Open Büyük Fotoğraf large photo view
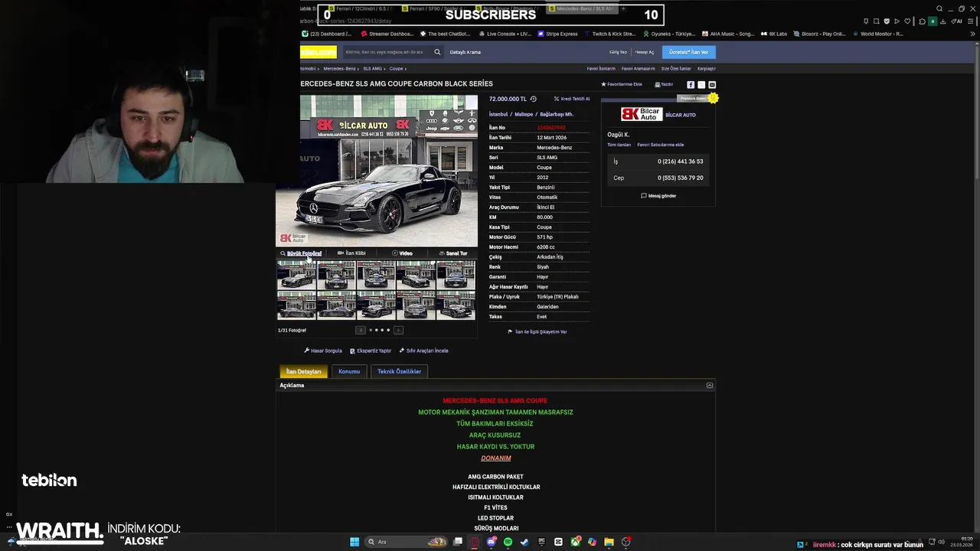The image size is (980, 551). (x=301, y=253)
